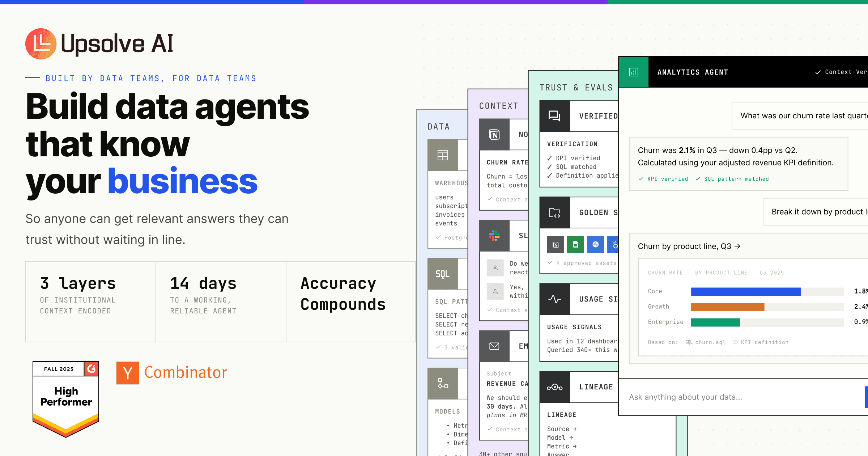This screenshot has height=456, width=868.
Task: Click 'users' in the warehouse table list
Action: click(444, 197)
